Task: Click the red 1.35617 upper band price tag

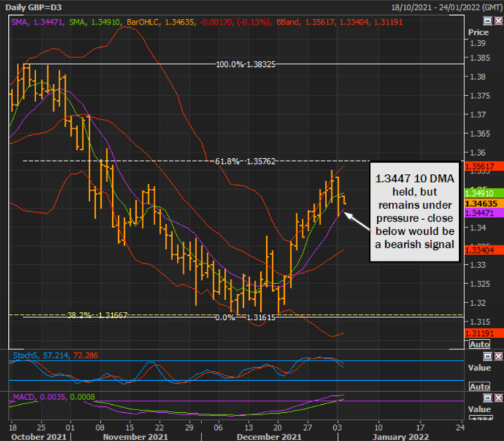Action: pos(484,167)
